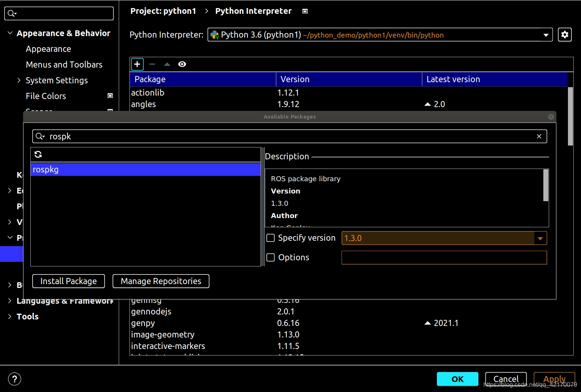Click the Cancel button
Viewport: 581px width, 392px height.
coord(506,379)
